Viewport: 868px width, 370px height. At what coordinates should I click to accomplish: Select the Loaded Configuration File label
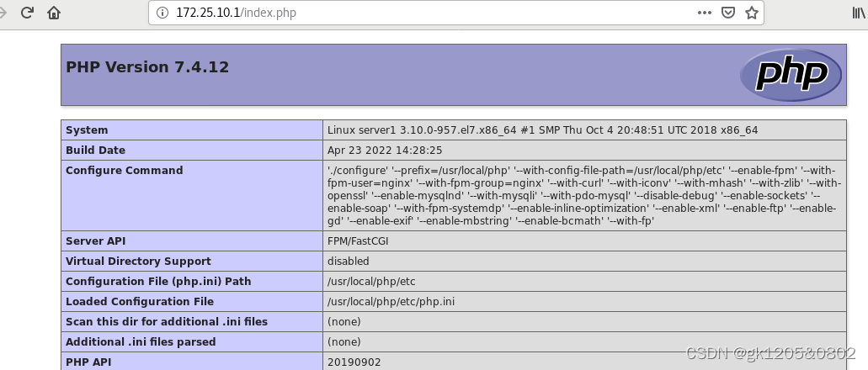140,301
